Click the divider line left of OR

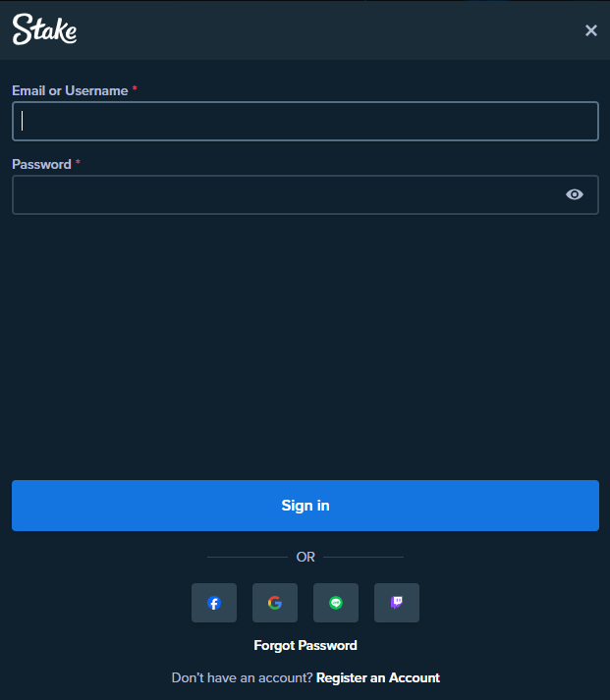coord(247,558)
